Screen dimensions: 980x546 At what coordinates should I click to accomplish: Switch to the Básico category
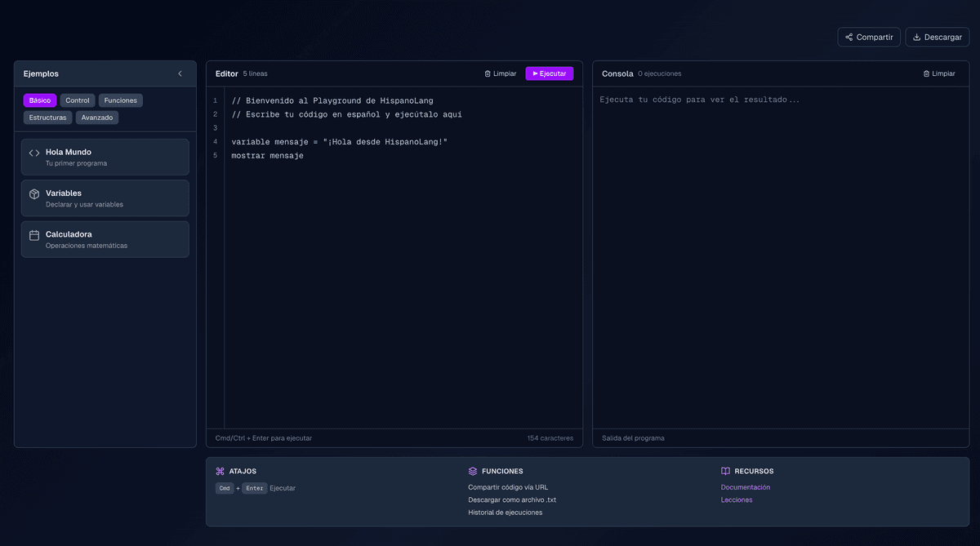[x=39, y=100]
